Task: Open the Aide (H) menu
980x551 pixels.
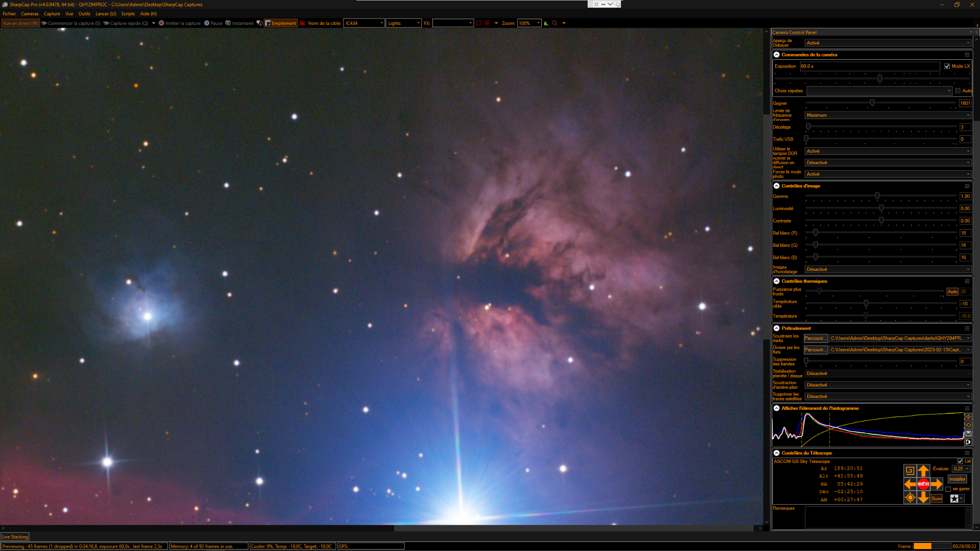Action: (x=148, y=14)
